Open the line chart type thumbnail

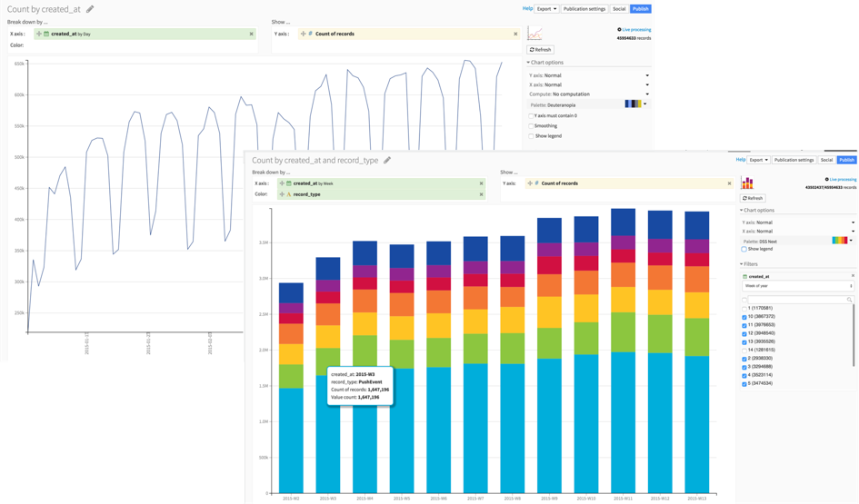(534, 34)
